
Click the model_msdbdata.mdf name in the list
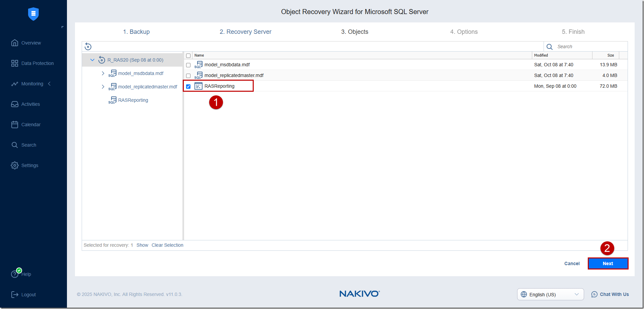point(227,65)
